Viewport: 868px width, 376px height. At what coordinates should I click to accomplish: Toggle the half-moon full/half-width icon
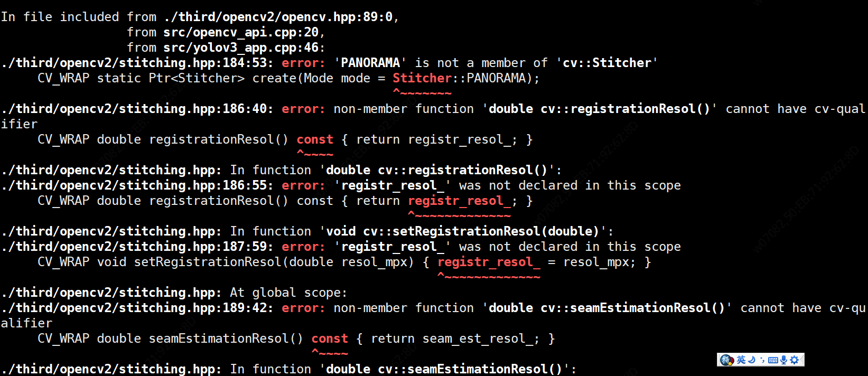[x=752, y=360]
